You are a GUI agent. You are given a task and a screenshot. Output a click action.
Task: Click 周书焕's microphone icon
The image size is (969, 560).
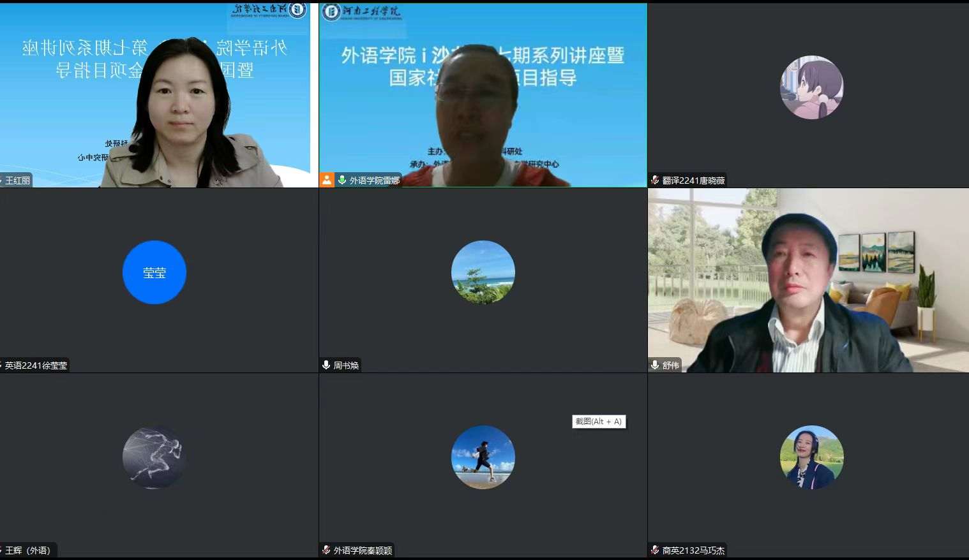[x=326, y=365]
